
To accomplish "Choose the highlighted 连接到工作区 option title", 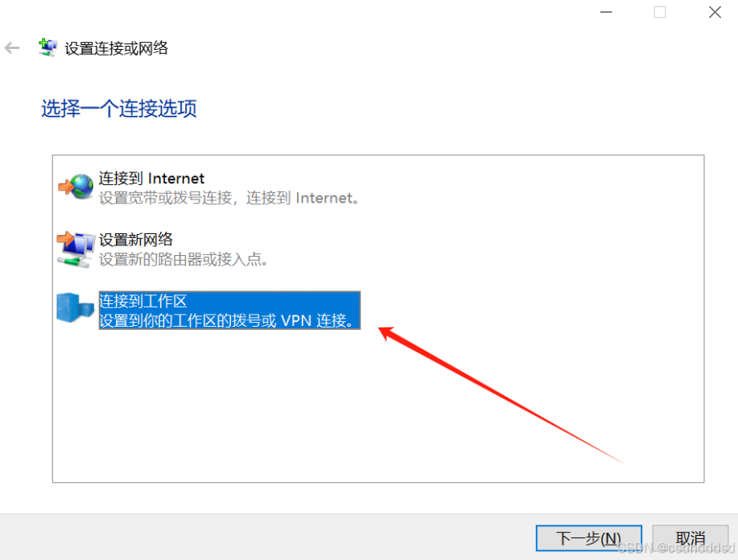I will [x=143, y=301].
